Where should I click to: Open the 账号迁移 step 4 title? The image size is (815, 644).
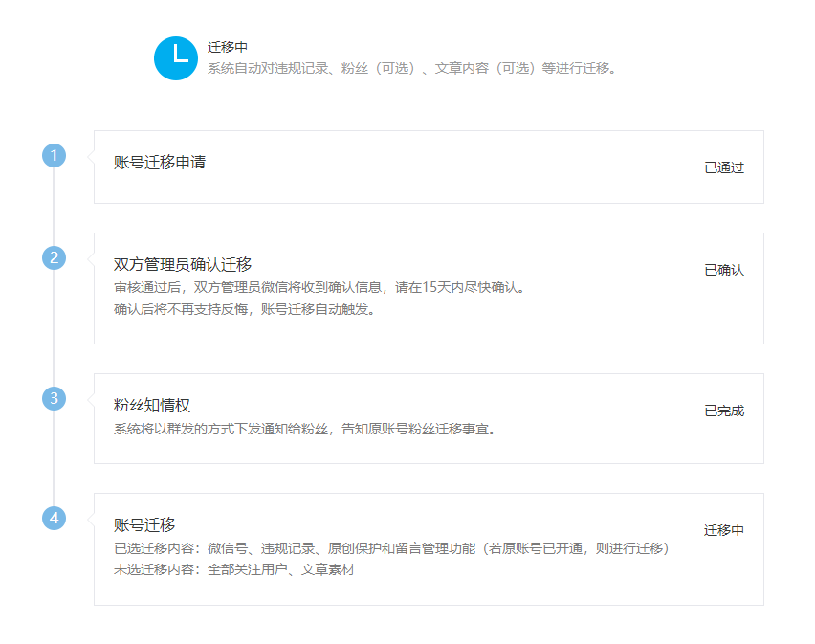144,525
